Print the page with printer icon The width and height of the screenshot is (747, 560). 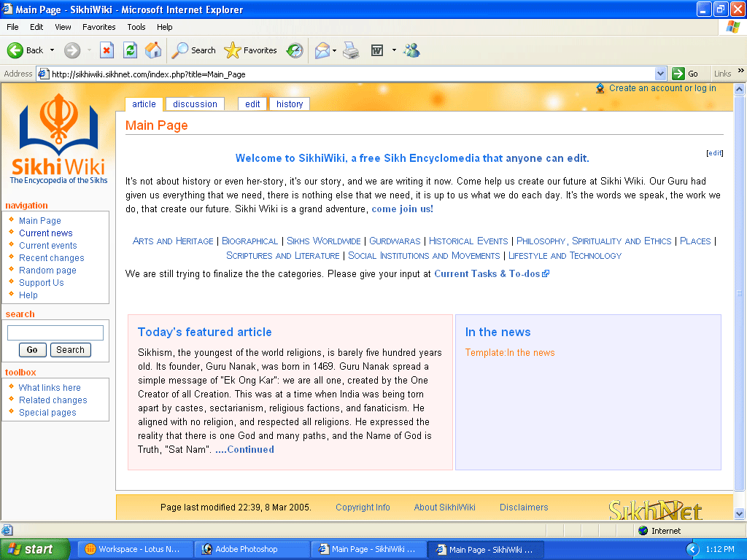(351, 50)
